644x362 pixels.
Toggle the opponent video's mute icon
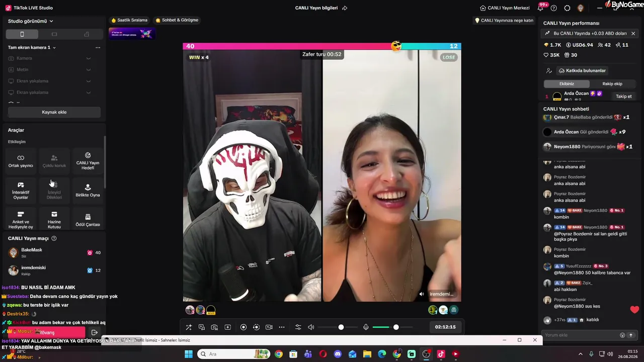tap(422, 294)
